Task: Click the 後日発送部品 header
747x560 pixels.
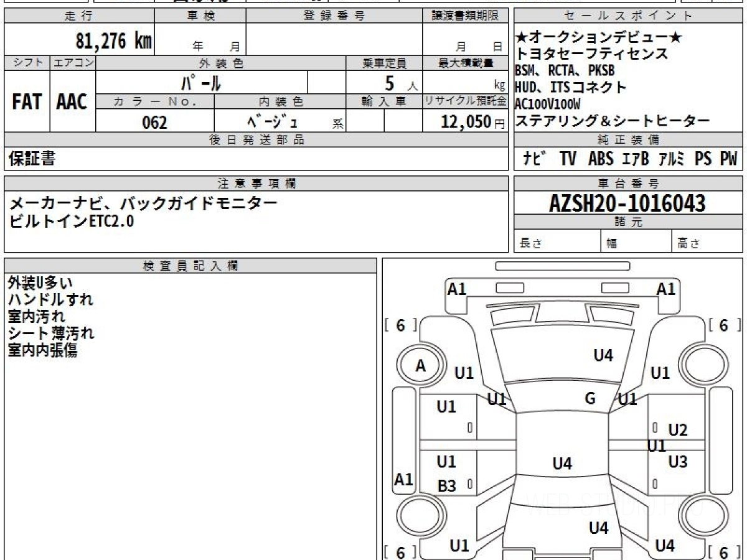Action: click(x=256, y=139)
